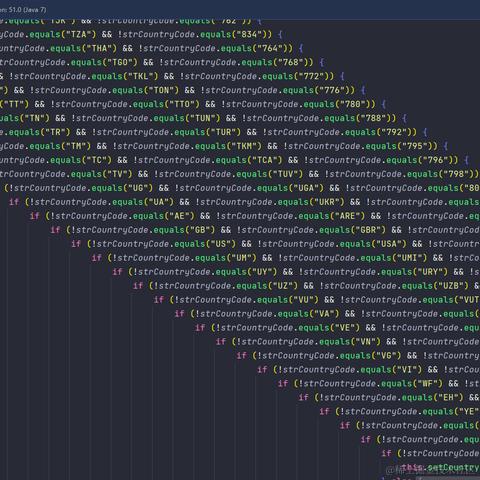The image size is (480, 480).
Task: Click the "792" string literal
Action: (x=395, y=132)
